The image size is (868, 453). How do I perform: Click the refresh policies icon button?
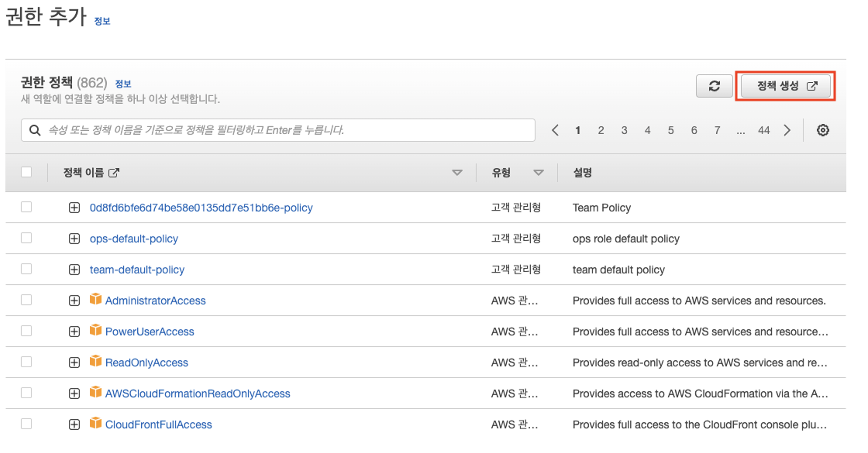[x=714, y=86]
